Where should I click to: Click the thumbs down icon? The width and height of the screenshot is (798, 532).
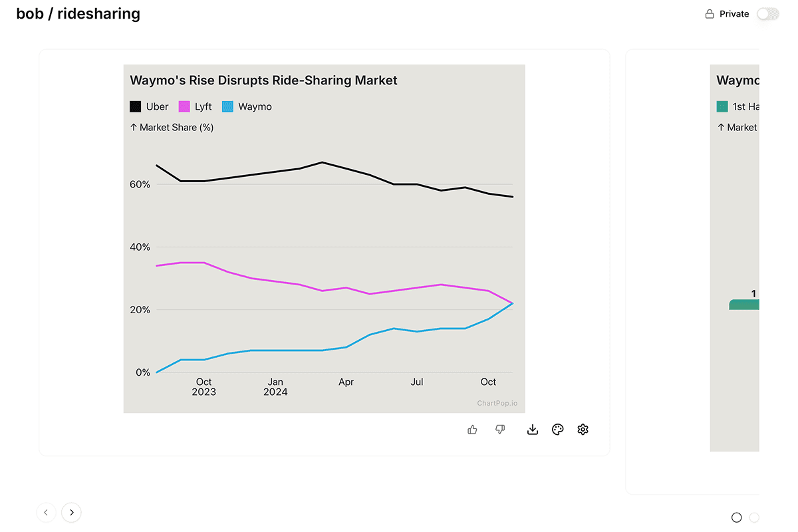coord(500,430)
